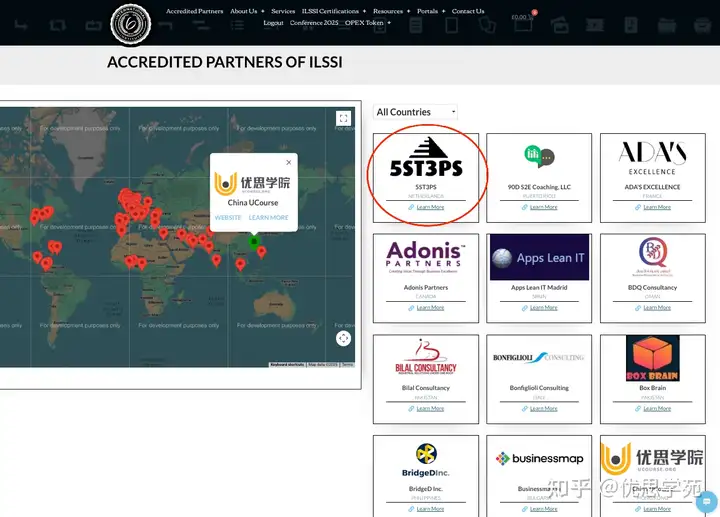Click the 'Apps Lean IT Madrid' card name
This screenshot has height=517, width=720.
coord(539,287)
